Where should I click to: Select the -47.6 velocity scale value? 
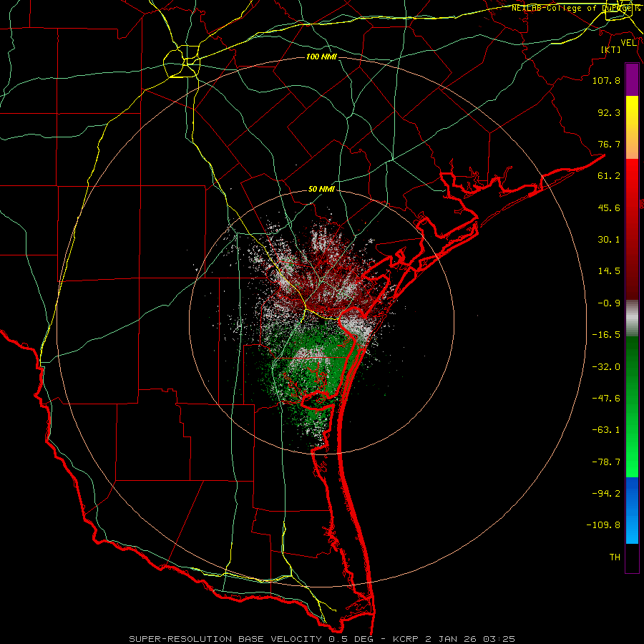tap(606, 399)
